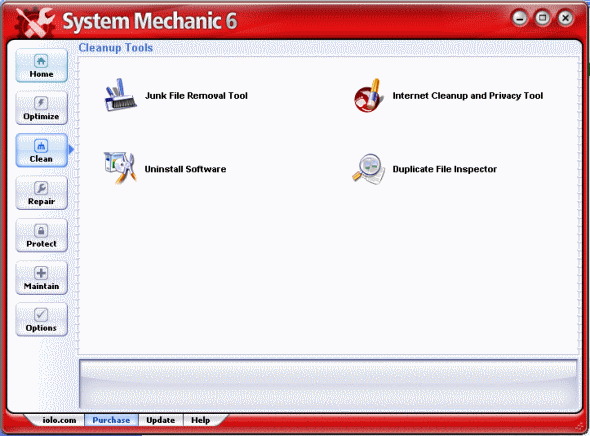Minimize the System Mechanic window
This screenshot has width=590, height=436.
coord(520,18)
